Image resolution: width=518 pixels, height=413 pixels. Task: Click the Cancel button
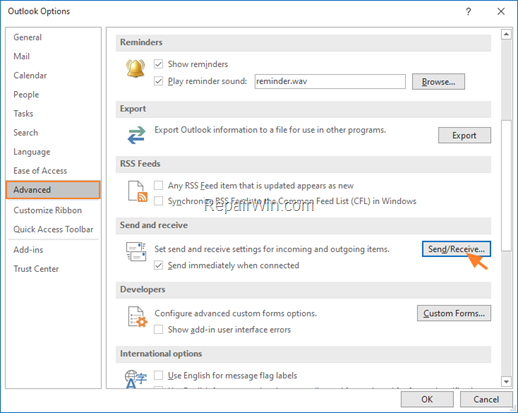(486, 399)
